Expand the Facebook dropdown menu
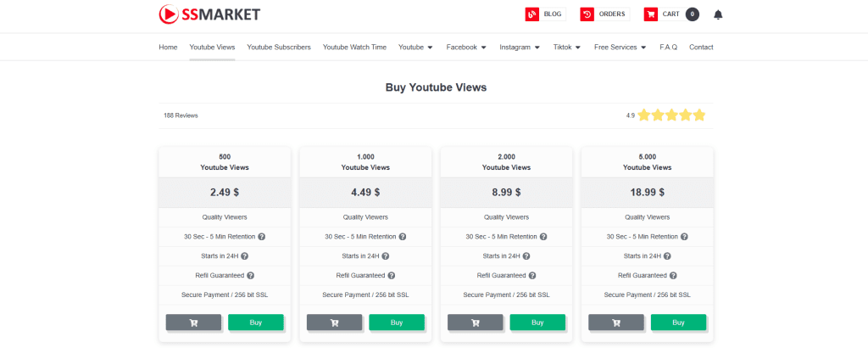Image resolution: width=868 pixels, height=348 pixels. click(466, 47)
